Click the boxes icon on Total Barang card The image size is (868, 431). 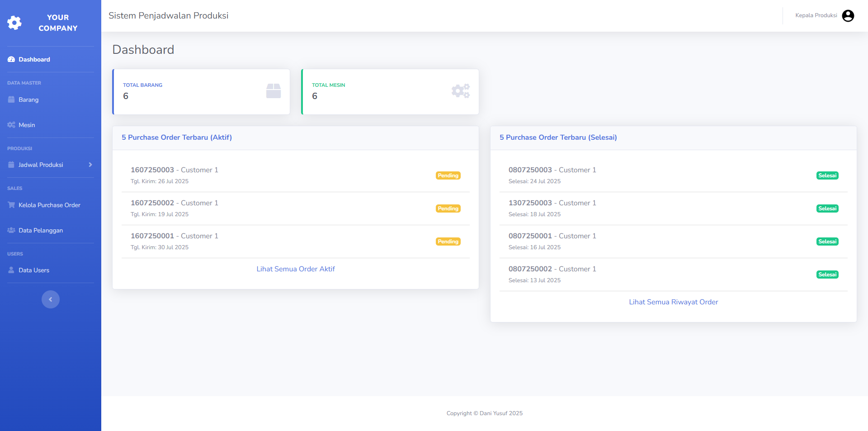[274, 90]
